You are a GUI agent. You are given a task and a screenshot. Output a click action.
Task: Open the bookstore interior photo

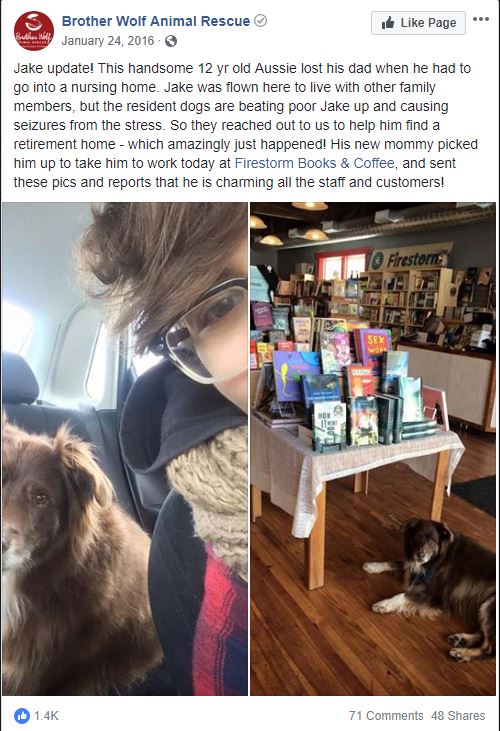coord(373,448)
